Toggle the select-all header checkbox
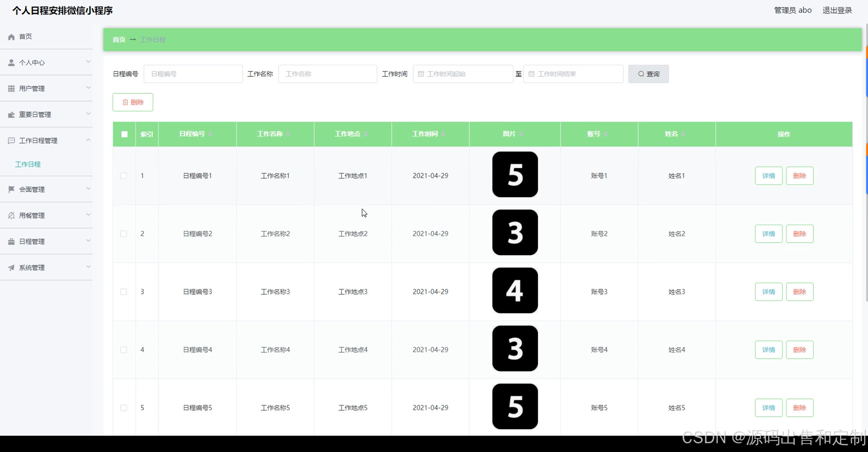 (x=124, y=134)
